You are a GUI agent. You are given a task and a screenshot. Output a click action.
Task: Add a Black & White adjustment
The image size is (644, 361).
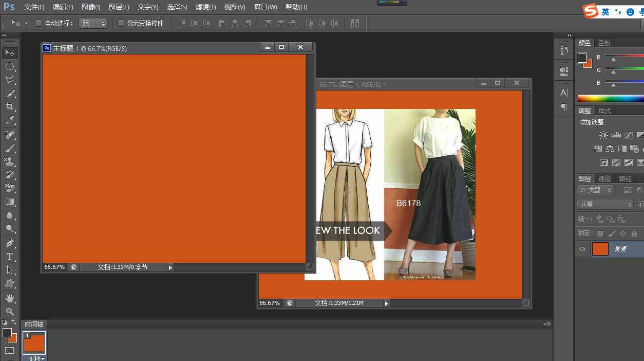[622, 149]
